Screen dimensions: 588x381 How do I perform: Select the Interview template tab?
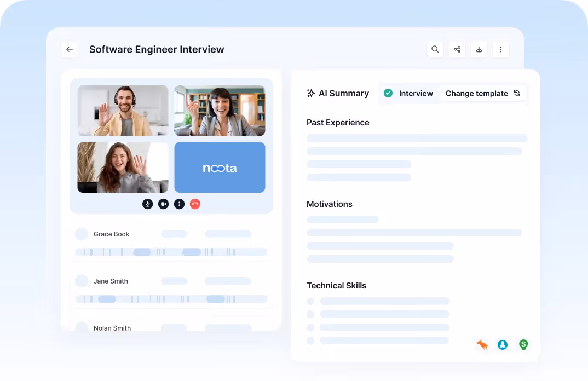point(408,94)
